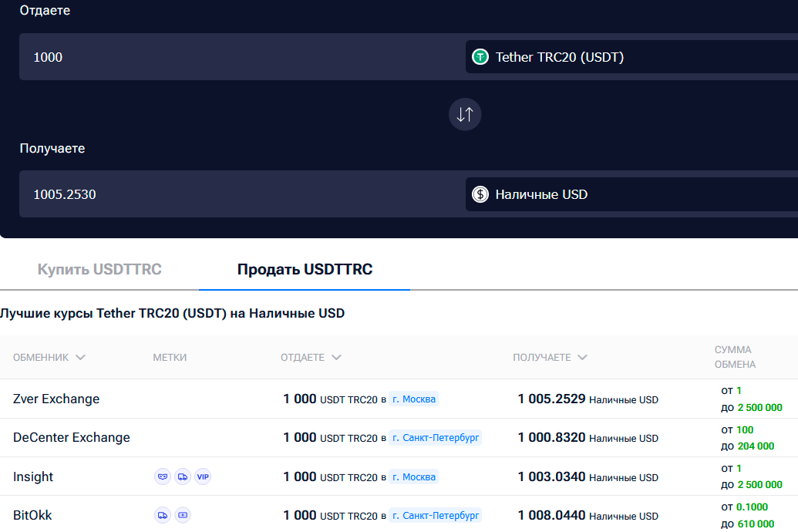
Task: Click the до 610 000 limit value
Action: [748, 524]
